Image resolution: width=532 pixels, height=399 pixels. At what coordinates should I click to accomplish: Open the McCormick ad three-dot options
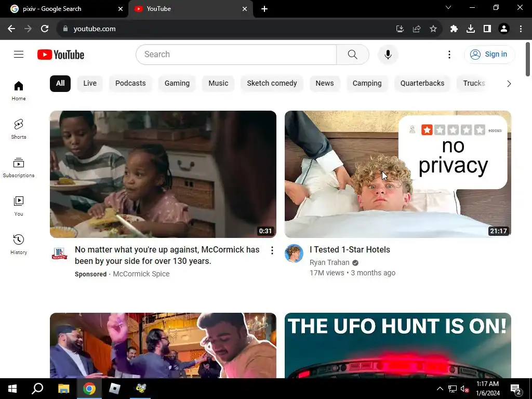click(x=272, y=250)
